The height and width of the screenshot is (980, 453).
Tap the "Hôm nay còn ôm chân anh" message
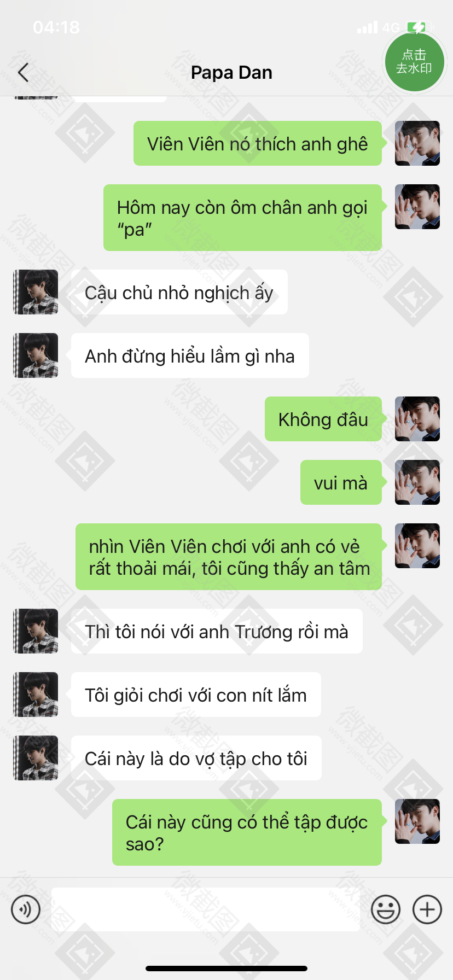tap(242, 218)
